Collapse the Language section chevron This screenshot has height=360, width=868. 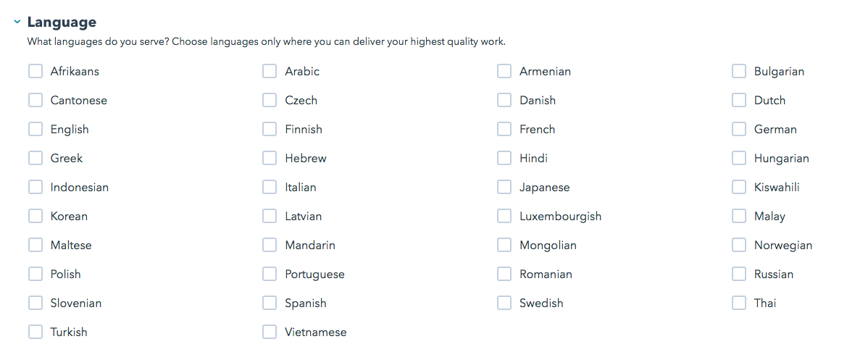[x=17, y=22]
